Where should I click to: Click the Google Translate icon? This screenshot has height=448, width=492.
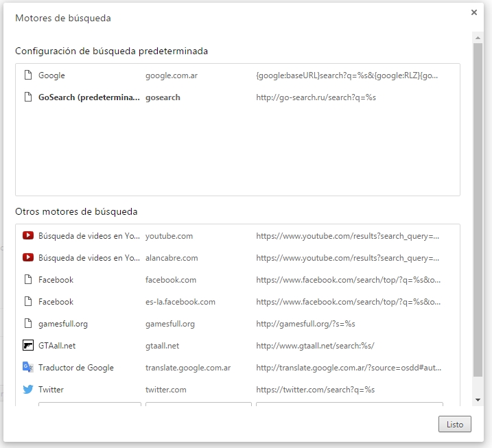28,367
